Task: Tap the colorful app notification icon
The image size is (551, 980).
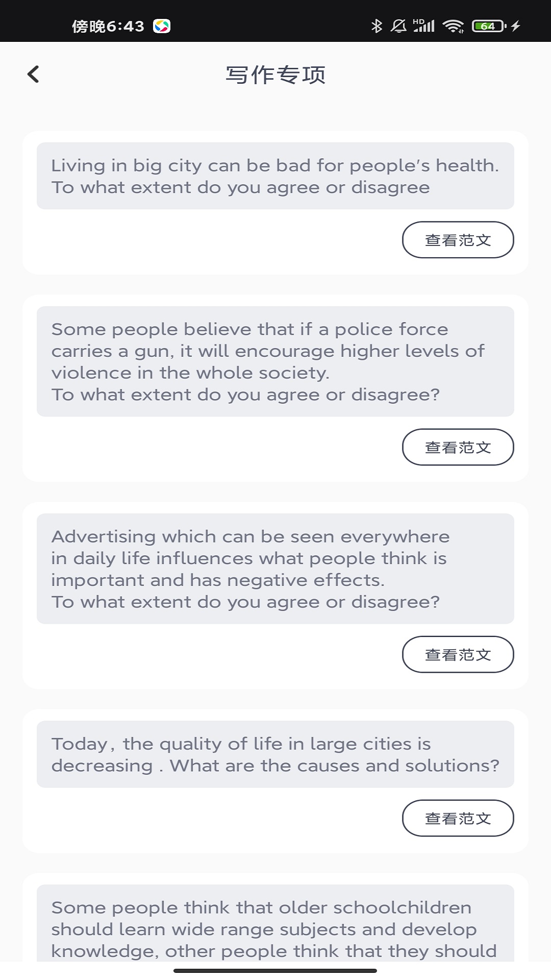Action: click(162, 26)
